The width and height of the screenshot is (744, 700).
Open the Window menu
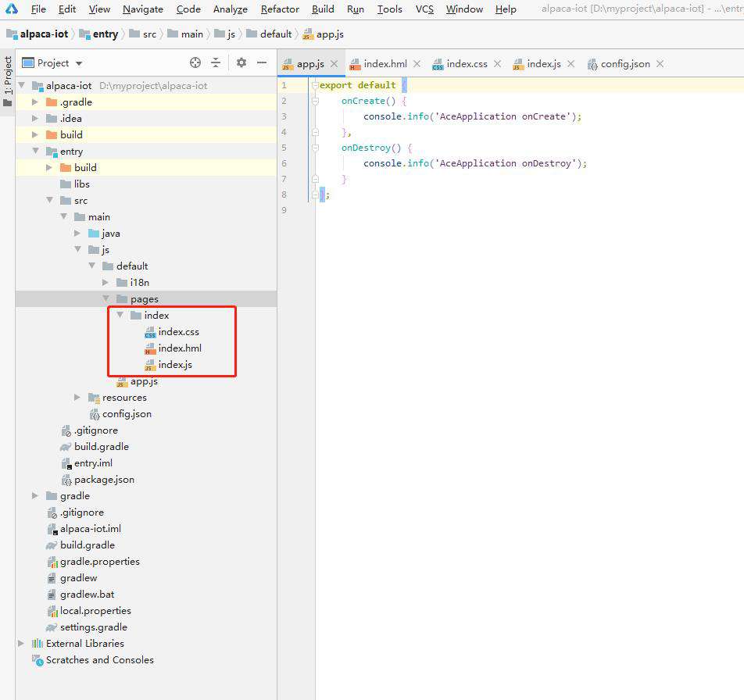(x=464, y=9)
